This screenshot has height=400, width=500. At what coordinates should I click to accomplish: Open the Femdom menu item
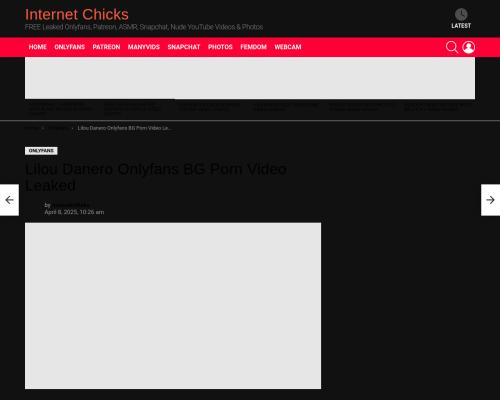253,47
